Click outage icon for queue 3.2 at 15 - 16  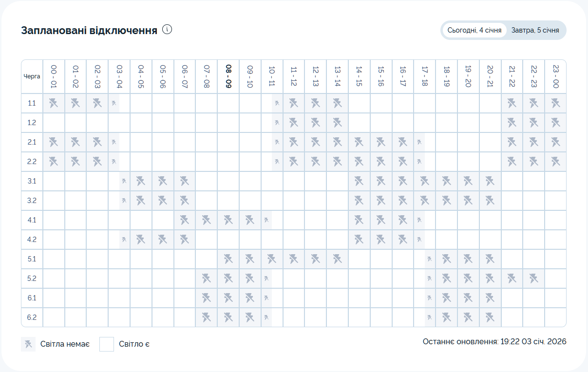coord(381,201)
